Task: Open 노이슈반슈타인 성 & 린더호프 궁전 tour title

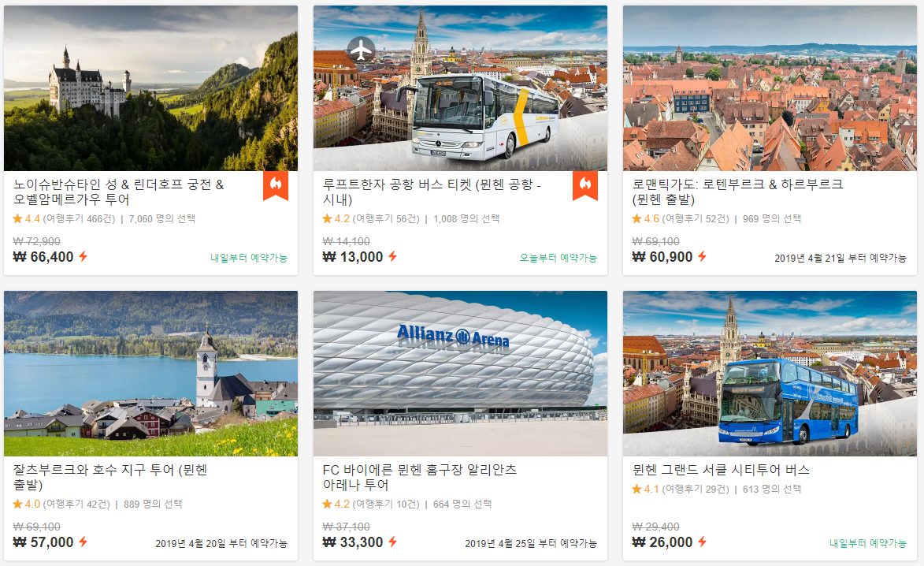Action: (x=118, y=192)
